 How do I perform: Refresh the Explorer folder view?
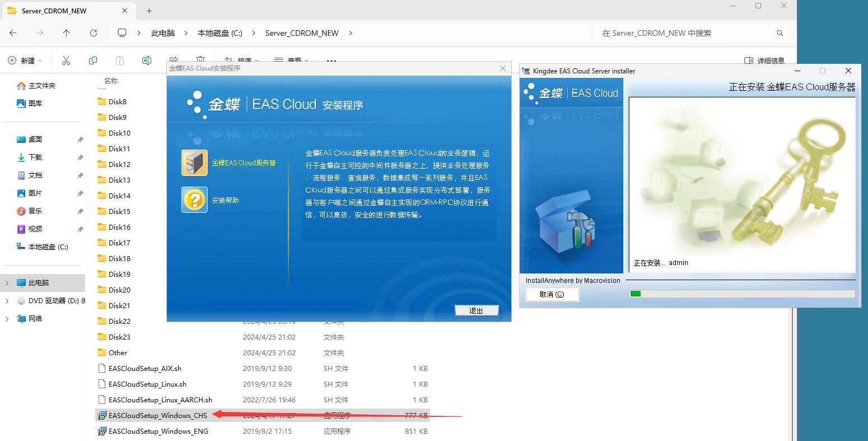(x=94, y=33)
